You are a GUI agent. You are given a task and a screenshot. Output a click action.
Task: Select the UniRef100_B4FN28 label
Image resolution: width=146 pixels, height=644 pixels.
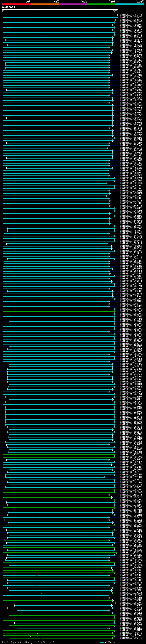click(131, 87)
